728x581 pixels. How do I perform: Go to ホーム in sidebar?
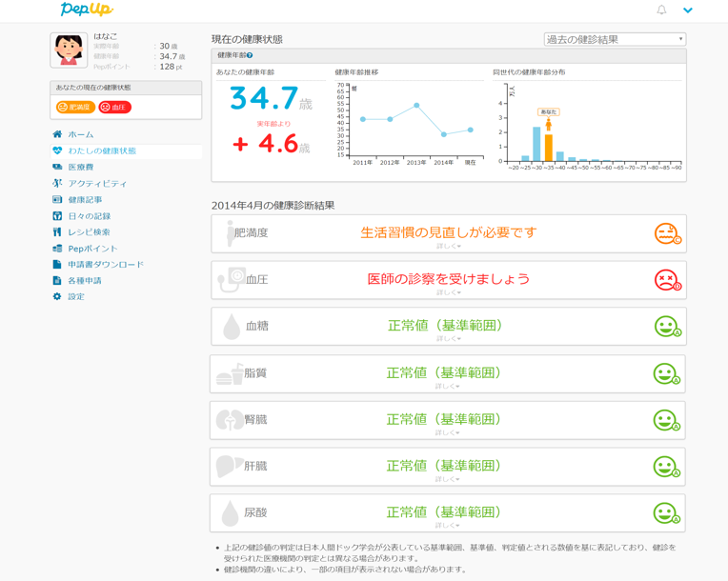pos(81,134)
